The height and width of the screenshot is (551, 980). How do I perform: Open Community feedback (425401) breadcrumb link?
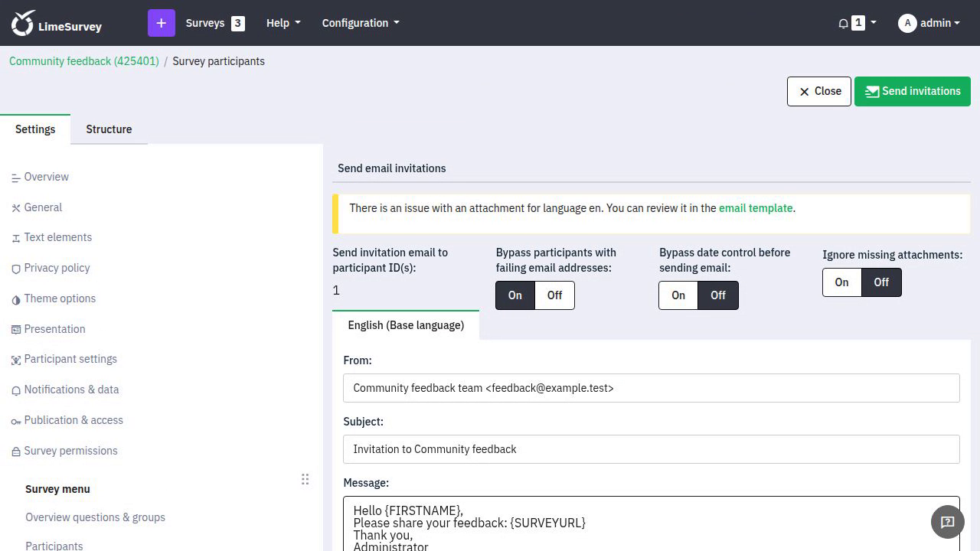click(84, 61)
